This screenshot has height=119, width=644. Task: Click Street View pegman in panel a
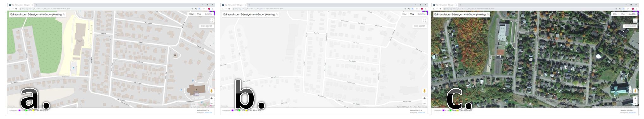pos(211,91)
